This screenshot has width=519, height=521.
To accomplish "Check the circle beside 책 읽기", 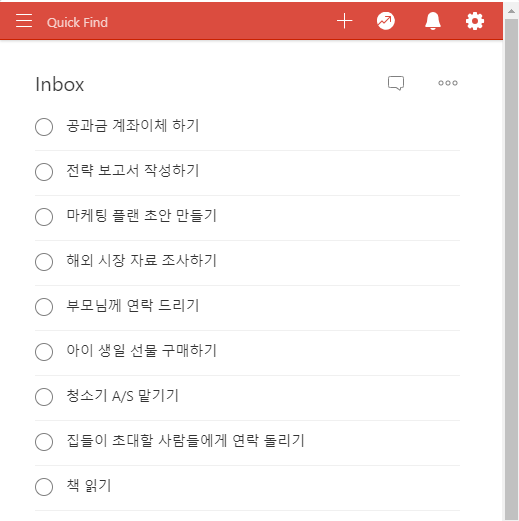I will point(44,487).
